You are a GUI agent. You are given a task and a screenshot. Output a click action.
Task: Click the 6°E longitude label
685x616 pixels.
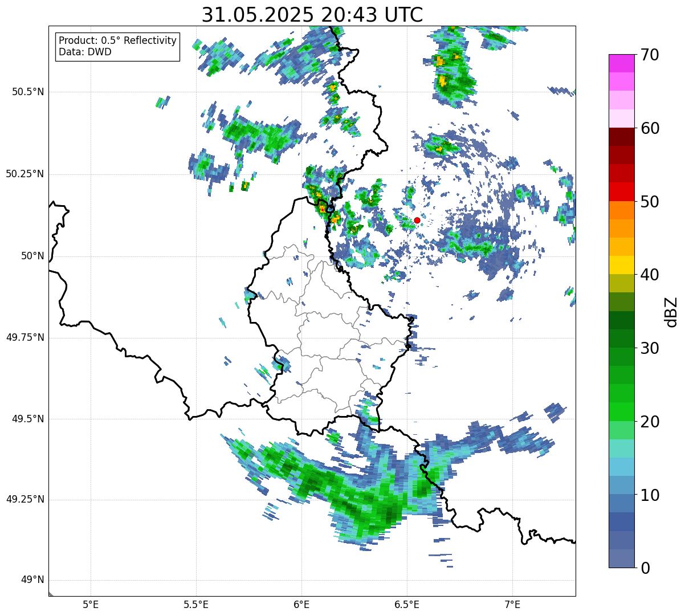point(301,604)
